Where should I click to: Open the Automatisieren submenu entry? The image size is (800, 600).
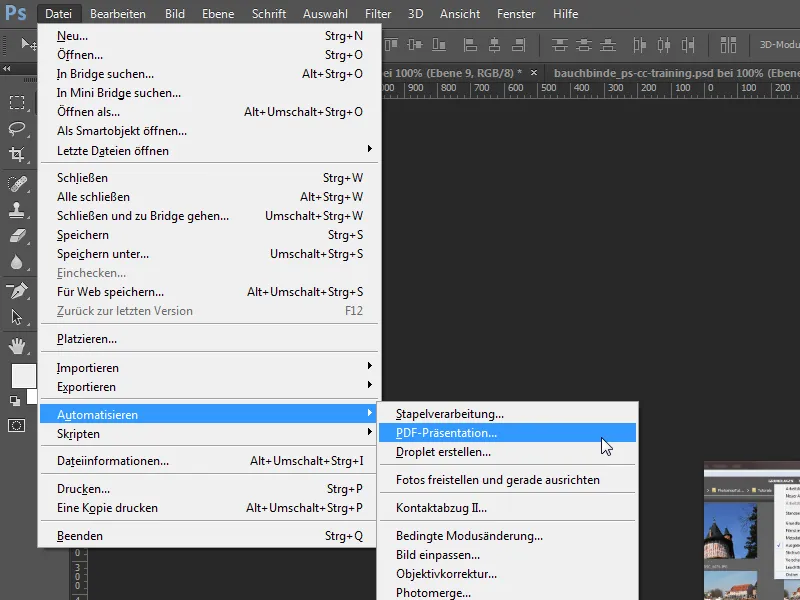[x=208, y=414]
